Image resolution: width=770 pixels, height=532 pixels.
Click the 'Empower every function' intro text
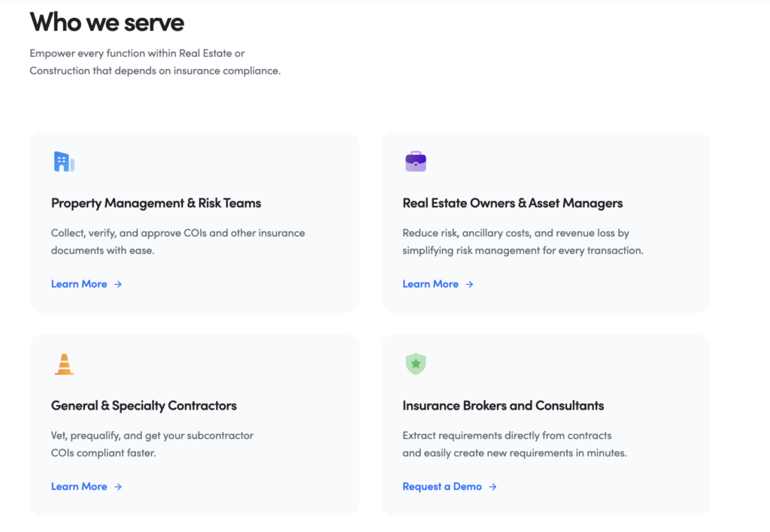(155, 62)
